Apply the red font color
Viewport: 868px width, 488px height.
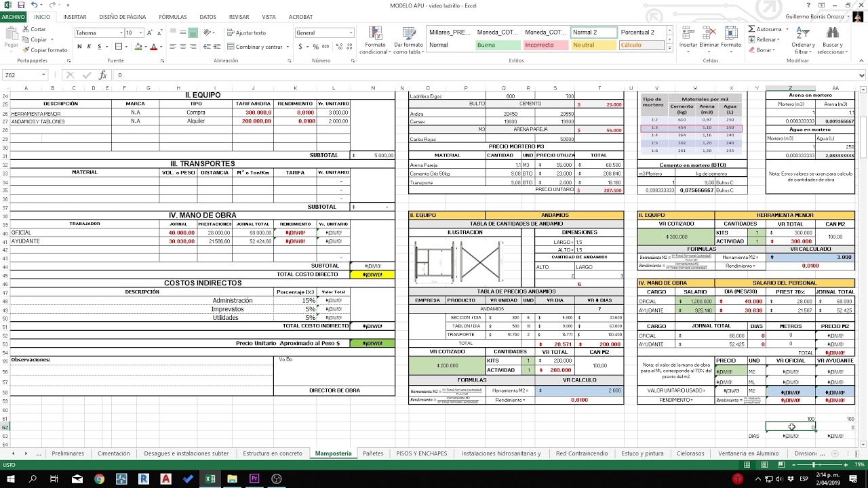153,47
